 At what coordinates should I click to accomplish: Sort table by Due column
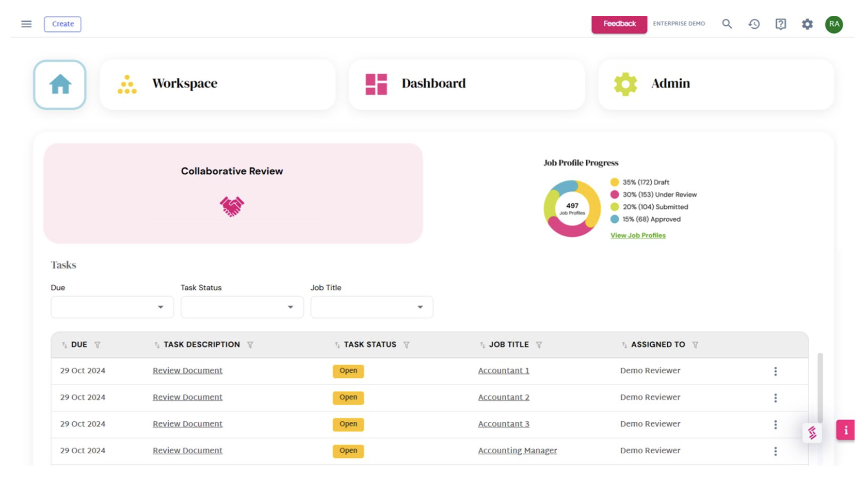click(65, 345)
